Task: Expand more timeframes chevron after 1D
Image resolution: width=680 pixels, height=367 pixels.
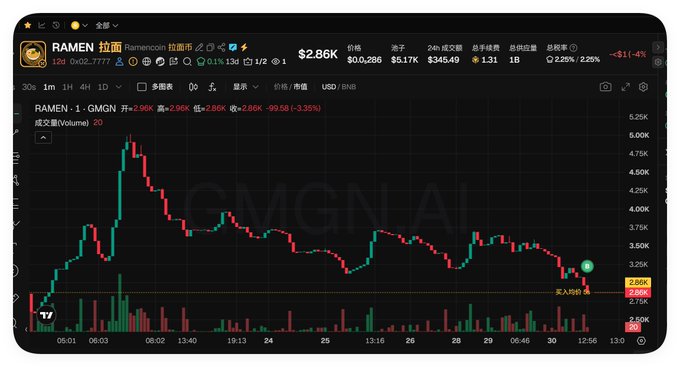Action: (x=118, y=87)
